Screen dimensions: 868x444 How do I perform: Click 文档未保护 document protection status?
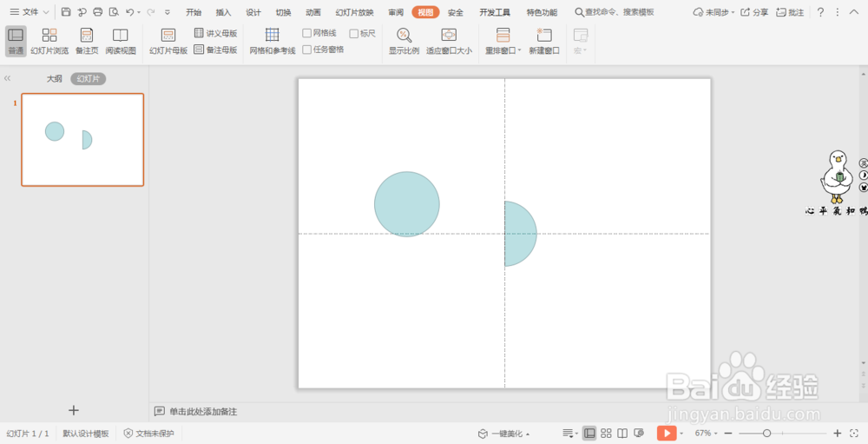pyautogui.click(x=149, y=434)
